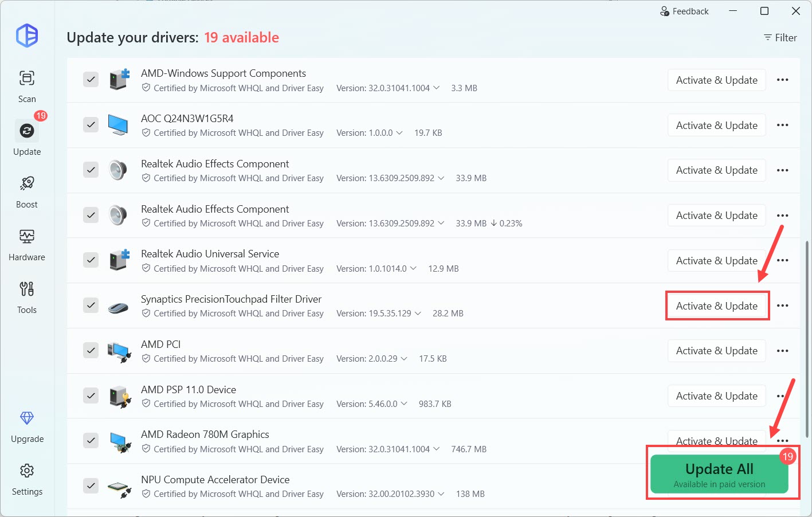The width and height of the screenshot is (812, 517).
Task: Activate & Update Synaptics PrecisionTouchpad Filter Driver
Action: pos(717,306)
